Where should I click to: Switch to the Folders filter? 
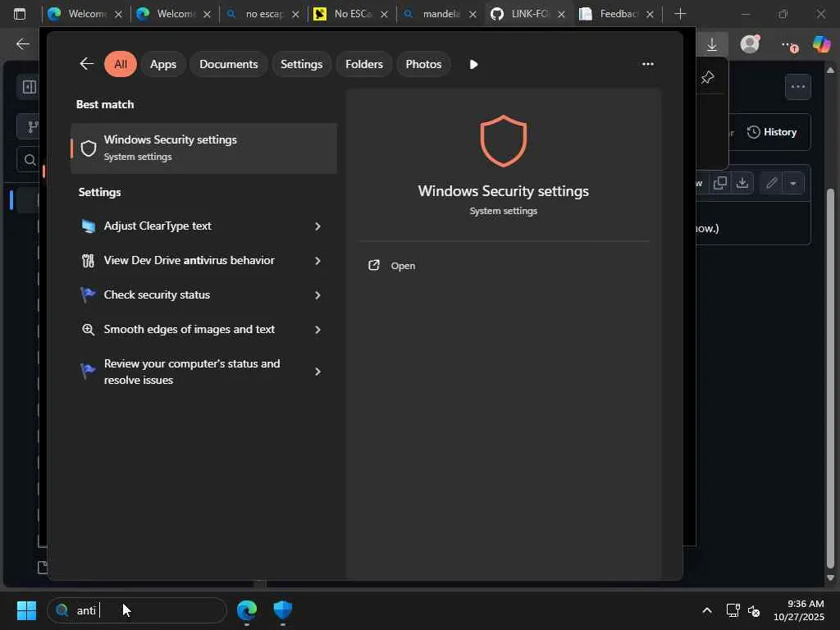coord(364,64)
